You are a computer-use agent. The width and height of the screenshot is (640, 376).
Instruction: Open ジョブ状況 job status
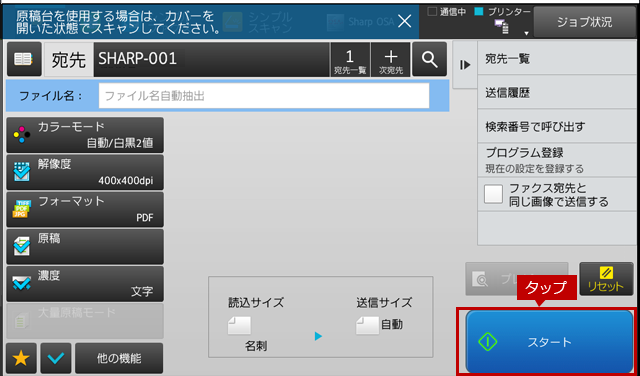(x=584, y=22)
